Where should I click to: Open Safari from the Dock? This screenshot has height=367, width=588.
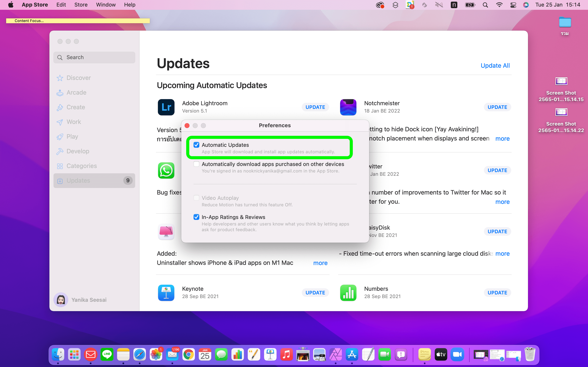click(x=140, y=355)
